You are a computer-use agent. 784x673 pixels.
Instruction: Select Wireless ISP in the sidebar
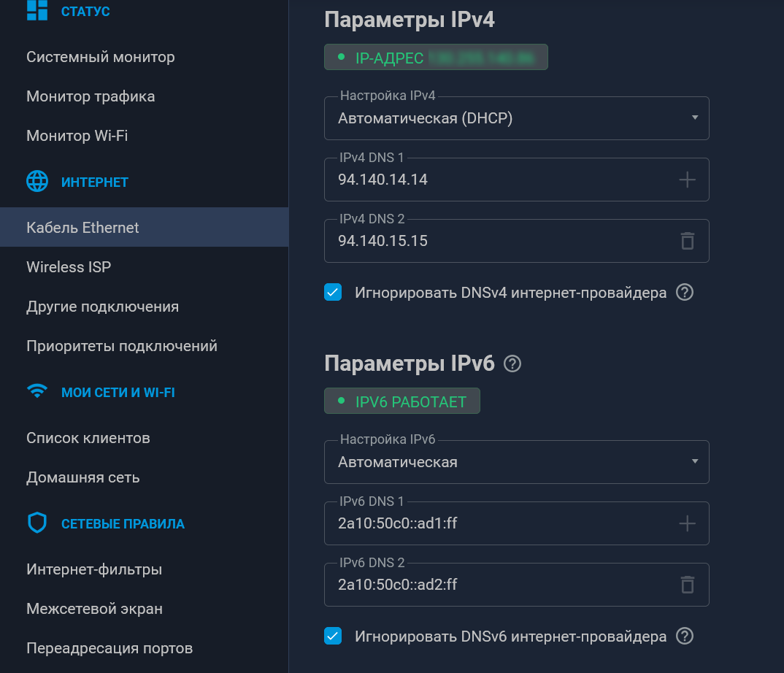(69, 267)
